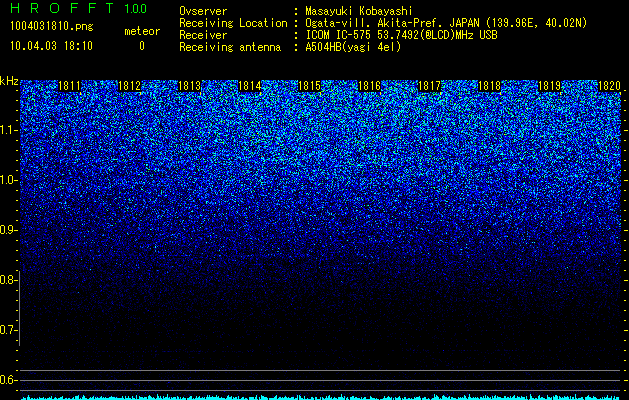Click the Receiving antenna field label
This screenshot has height=400, width=629.
pos(230,47)
